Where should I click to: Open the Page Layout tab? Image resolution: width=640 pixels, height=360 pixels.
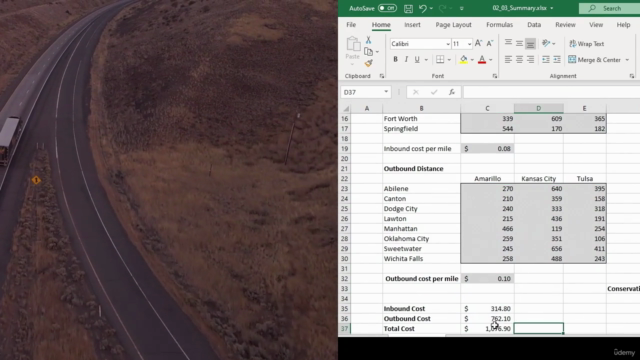(453, 24)
